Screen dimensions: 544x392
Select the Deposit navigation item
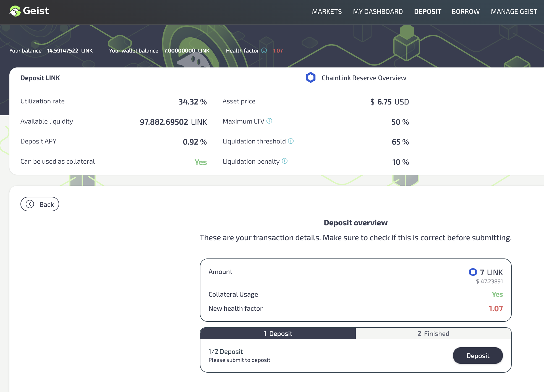coord(427,12)
